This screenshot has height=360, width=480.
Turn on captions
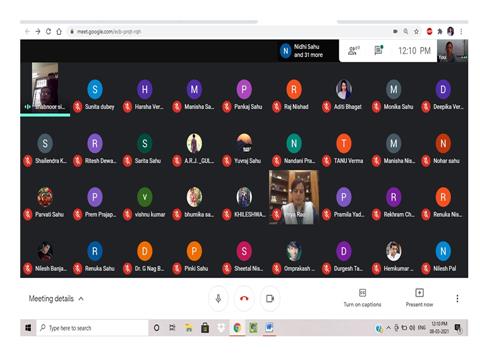click(x=362, y=298)
